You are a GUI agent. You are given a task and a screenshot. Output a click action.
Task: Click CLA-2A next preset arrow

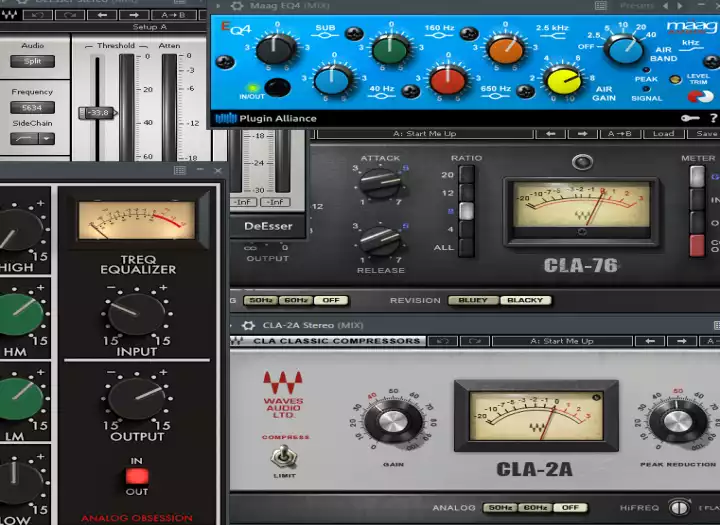click(x=681, y=341)
